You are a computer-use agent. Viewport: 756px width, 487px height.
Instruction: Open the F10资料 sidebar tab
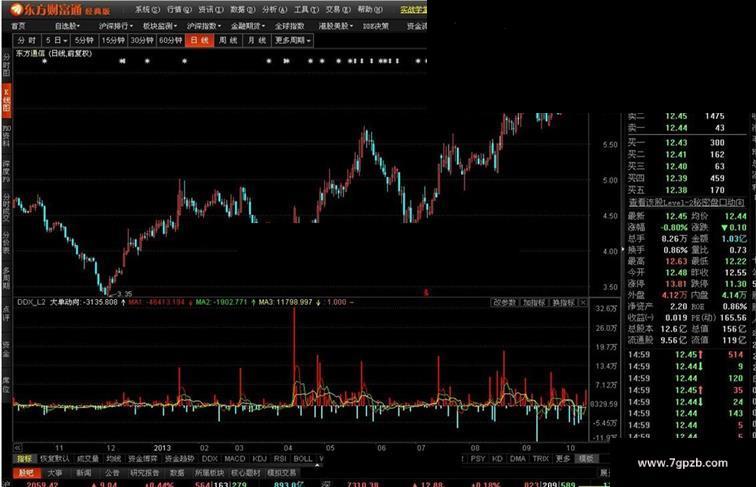(x=6, y=136)
